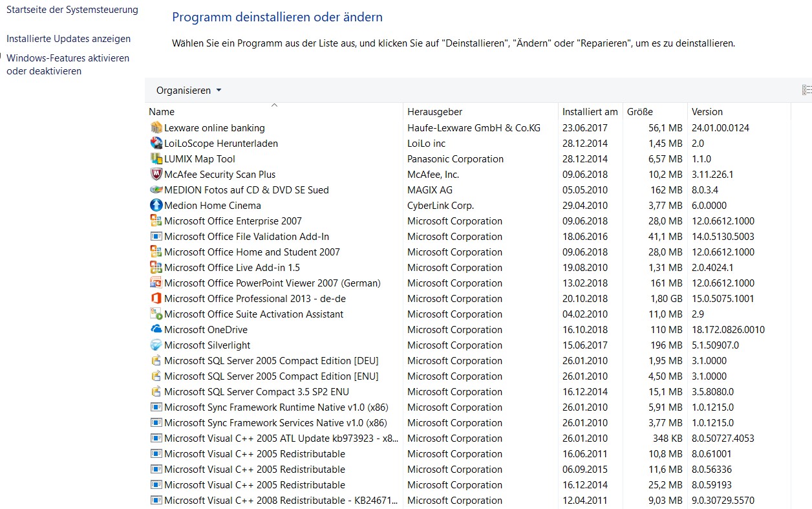Click the SQL Server Compact 3.5 SP2 icon
The image size is (812, 509).
[x=156, y=391]
